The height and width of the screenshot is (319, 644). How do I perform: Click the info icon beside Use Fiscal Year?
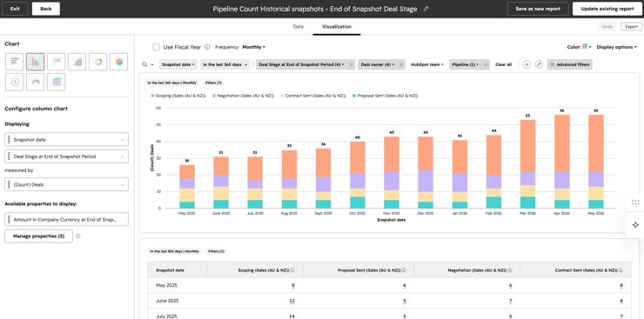[207, 47]
